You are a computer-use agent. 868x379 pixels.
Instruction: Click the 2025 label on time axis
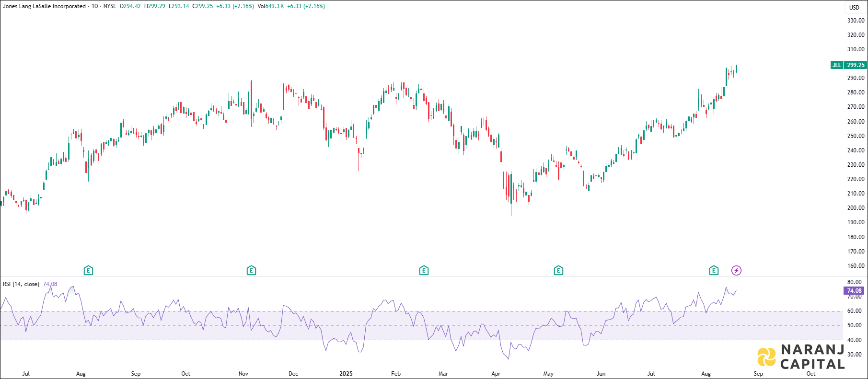tap(346, 374)
